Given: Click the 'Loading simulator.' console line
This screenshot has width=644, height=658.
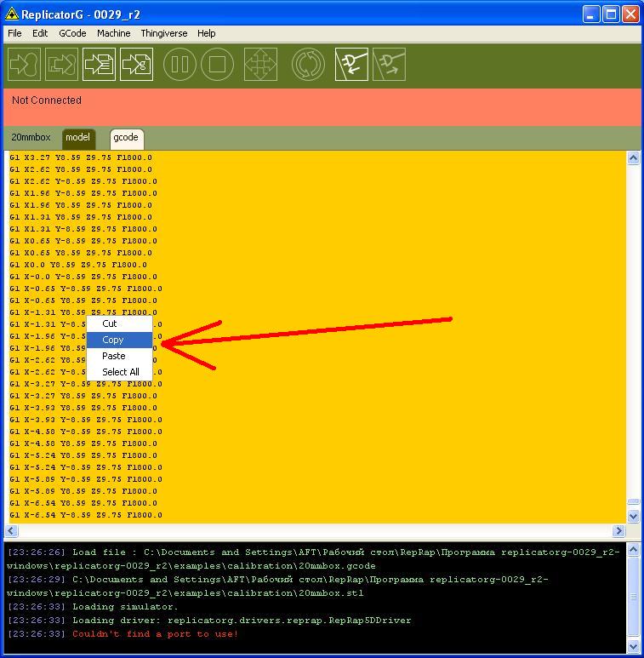Looking at the screenshot, I should tap(93, 607).
